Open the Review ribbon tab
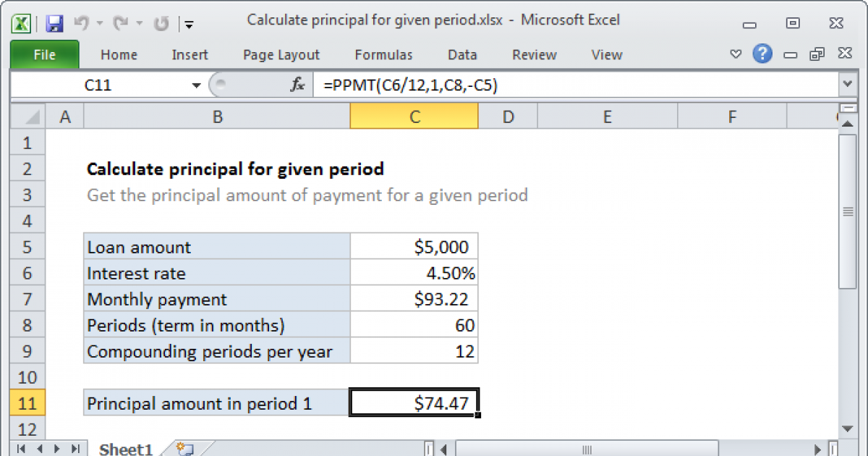 click(x=534, y=55)
